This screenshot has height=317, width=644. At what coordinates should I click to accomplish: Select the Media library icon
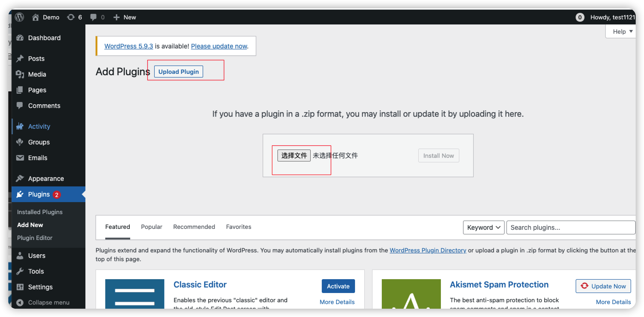20,74
